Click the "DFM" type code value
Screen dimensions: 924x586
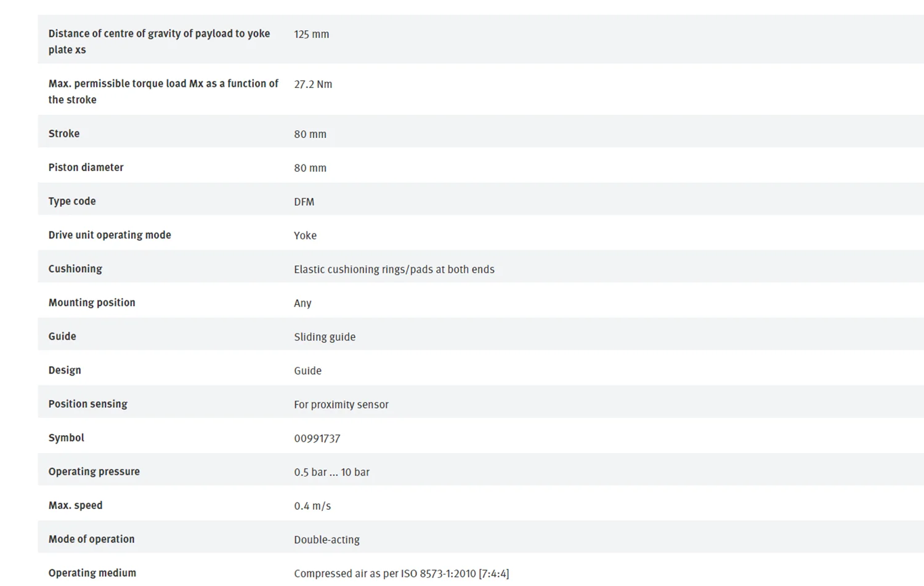coord(304,202)
